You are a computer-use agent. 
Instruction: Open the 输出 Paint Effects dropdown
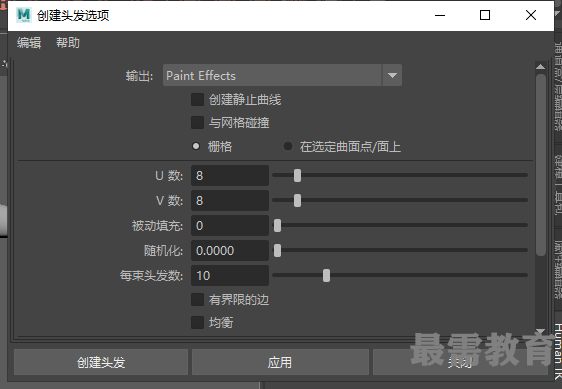[x=282, y=75]
